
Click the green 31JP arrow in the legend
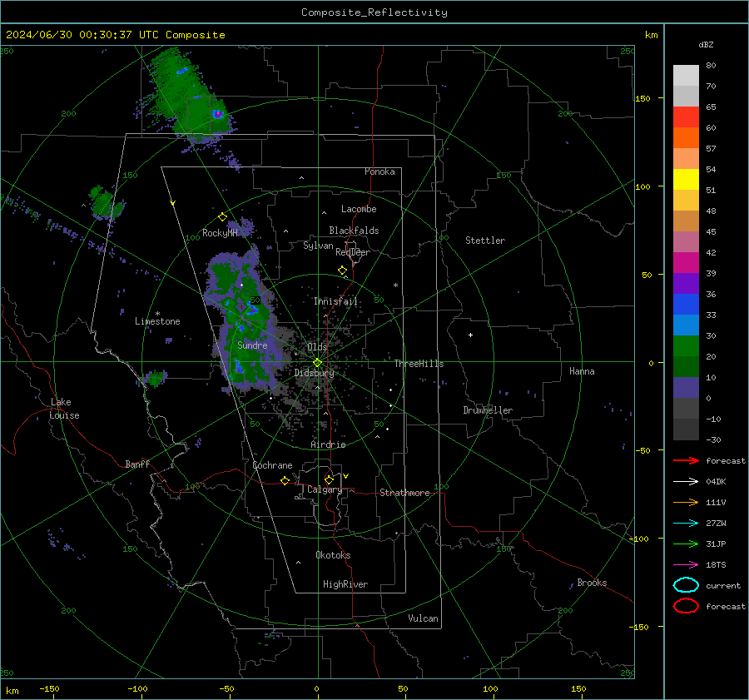tap(686, 544)
